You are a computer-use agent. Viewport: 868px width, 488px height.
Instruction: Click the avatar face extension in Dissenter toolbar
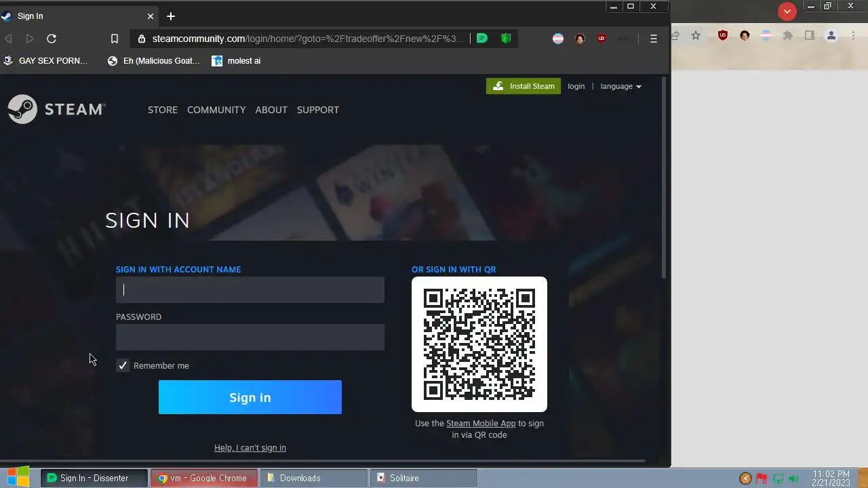click(x=580, y=39)
